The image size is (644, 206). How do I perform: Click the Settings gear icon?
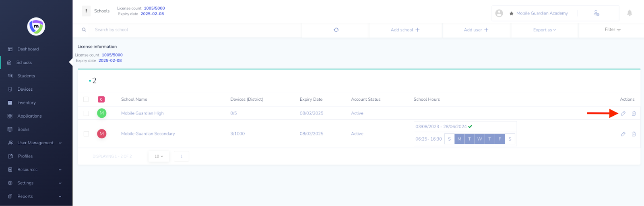(10, 183)
